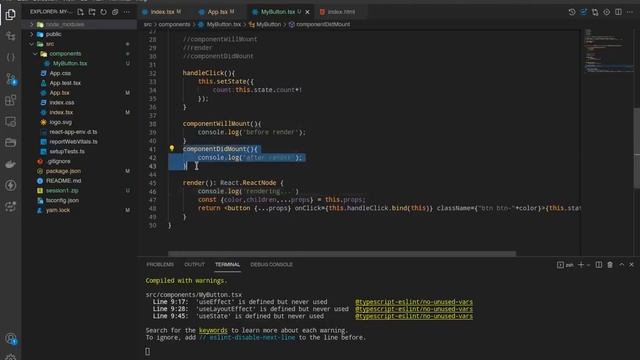
Task: Open the OUTPUT panel tab
Action: (x=194, y=264)
